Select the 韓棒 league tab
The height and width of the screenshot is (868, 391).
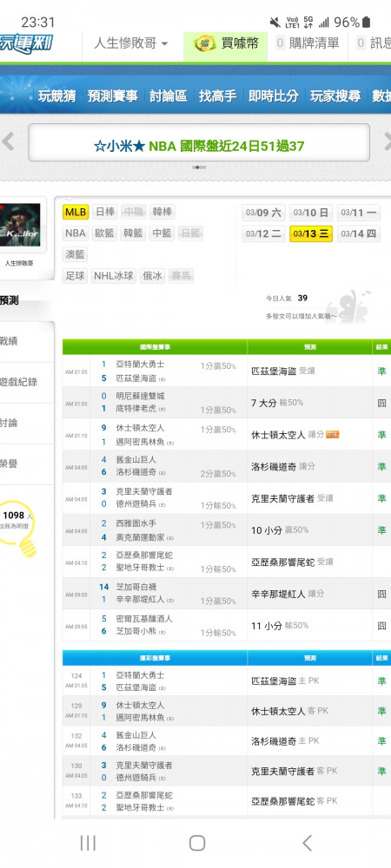coord(162,212)
